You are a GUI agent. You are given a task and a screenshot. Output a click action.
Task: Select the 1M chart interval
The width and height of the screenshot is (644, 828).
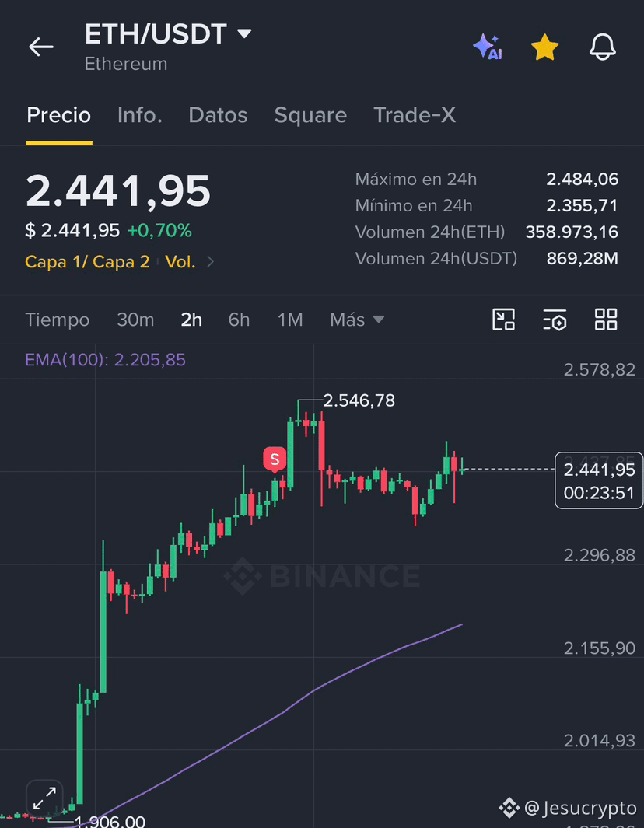tap(291, 320)
